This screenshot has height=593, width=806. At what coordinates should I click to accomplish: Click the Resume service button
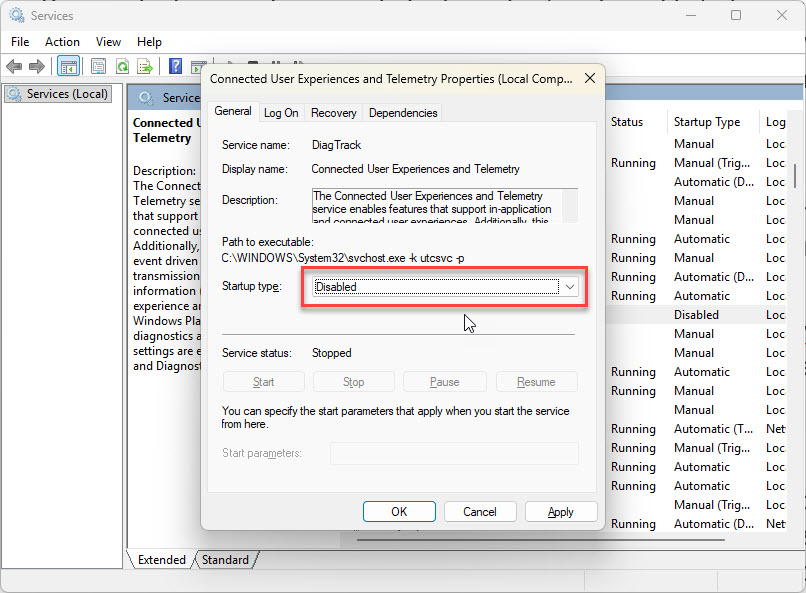(x=536, y=382)
